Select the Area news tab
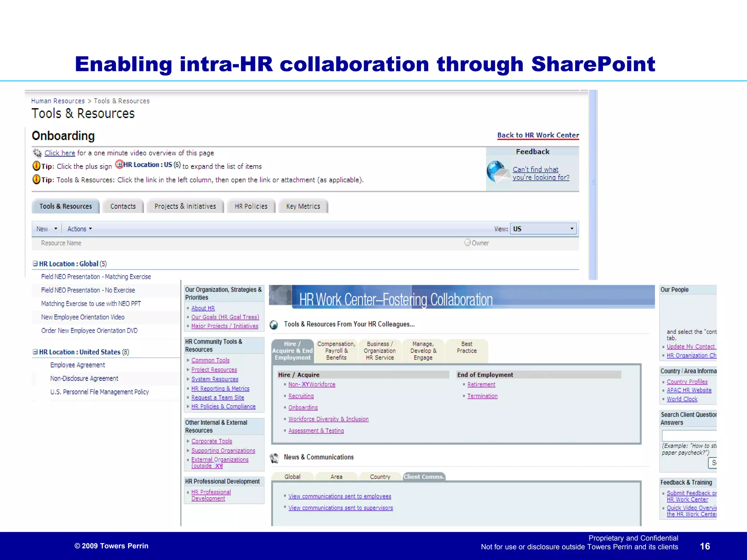The image size is (747, 560). pyautogui.click(x=336, y=477)
